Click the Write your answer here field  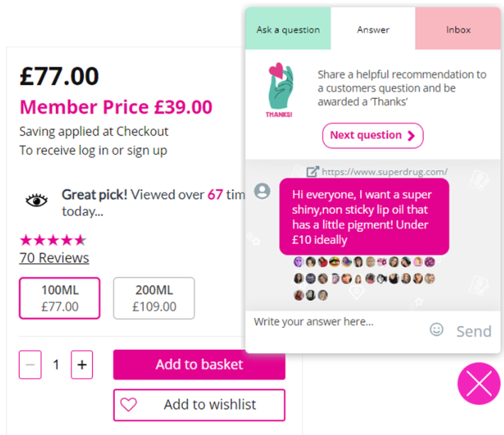point(333,322)
